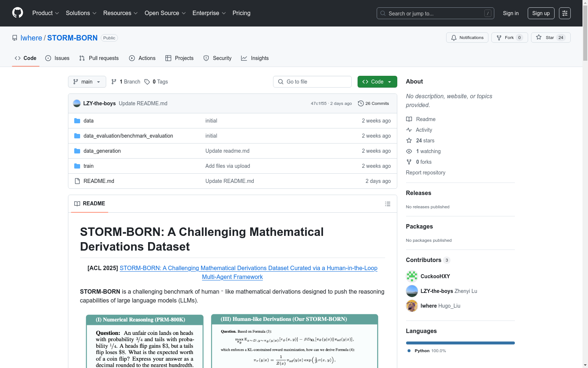Click the train folder icon
The width and height of the screenshot is (588, 368).
(x=77, y=166)
